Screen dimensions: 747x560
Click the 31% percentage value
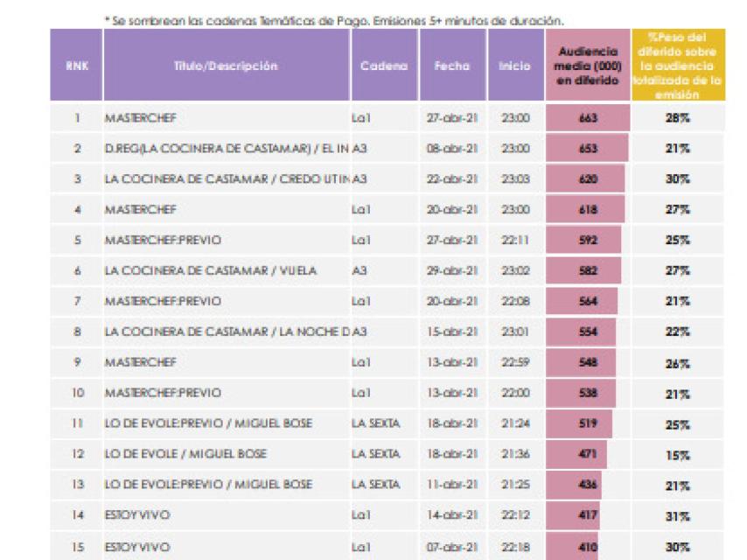pos(677,516)
